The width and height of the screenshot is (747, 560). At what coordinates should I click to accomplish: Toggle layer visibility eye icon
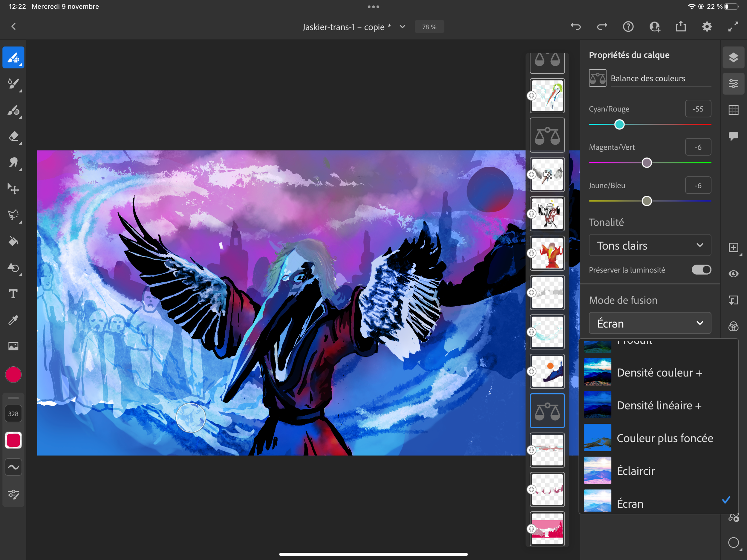(733, 274)
